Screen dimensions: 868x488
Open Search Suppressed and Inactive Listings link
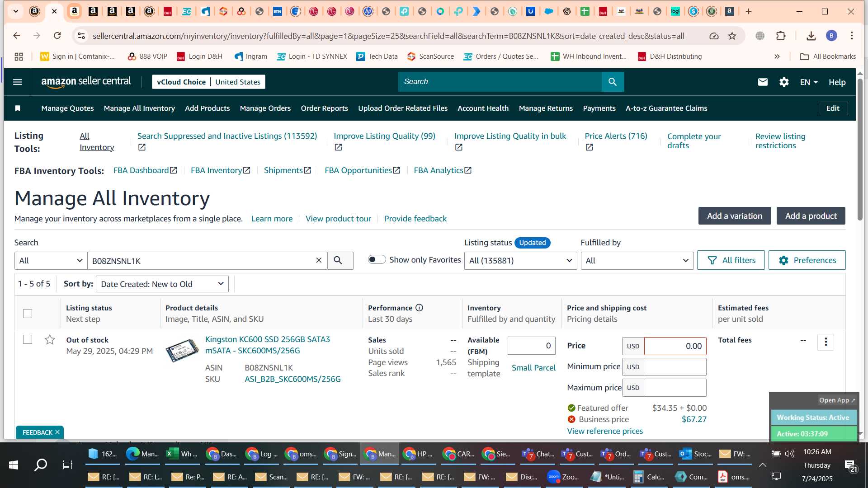[227, 136]
